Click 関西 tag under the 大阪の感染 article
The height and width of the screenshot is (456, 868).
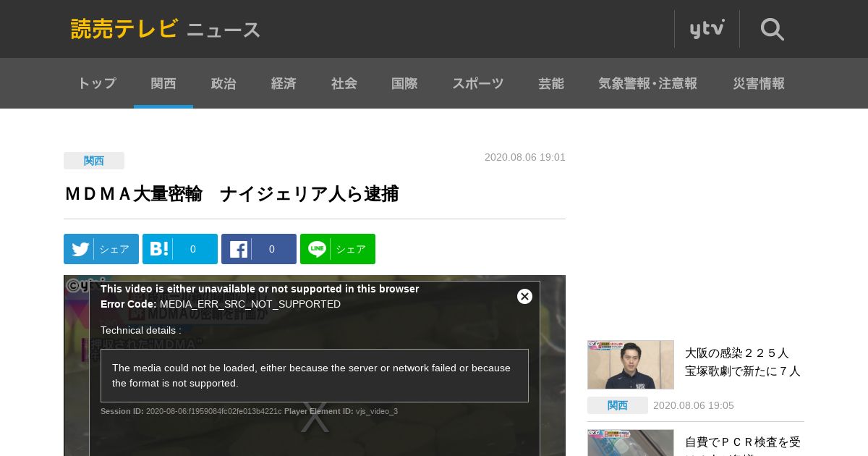(x=618, y=405)
